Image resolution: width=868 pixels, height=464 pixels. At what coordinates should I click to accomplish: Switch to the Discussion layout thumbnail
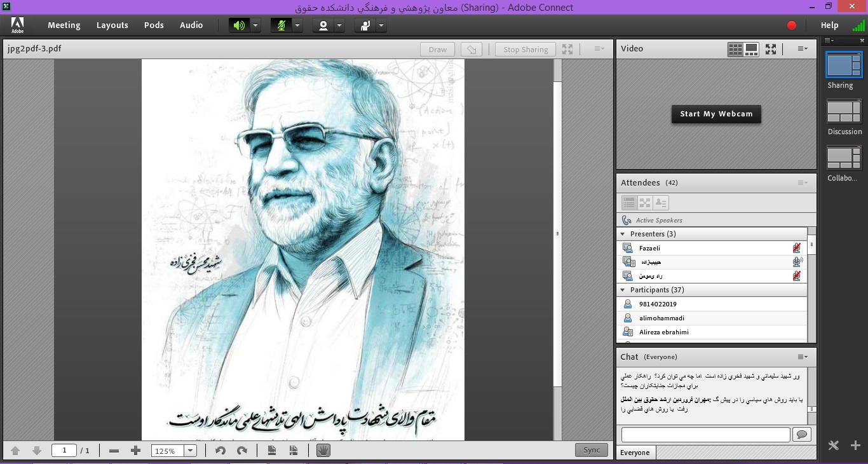tap(844, 111)
